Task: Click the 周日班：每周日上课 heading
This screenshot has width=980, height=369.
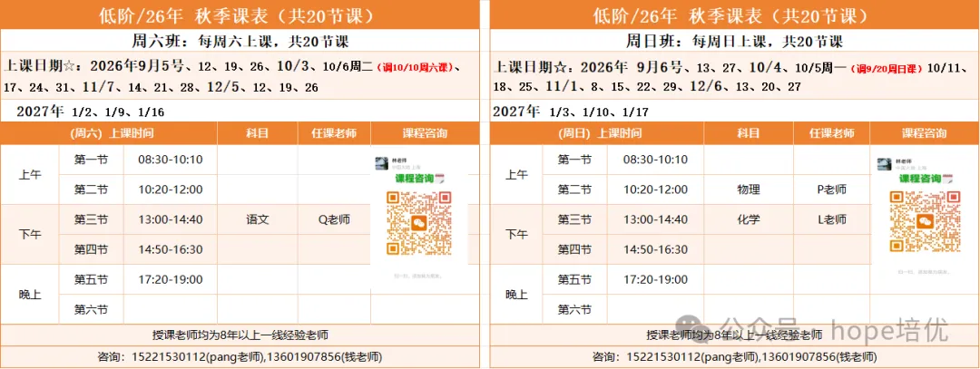Action: click(734, 42)
